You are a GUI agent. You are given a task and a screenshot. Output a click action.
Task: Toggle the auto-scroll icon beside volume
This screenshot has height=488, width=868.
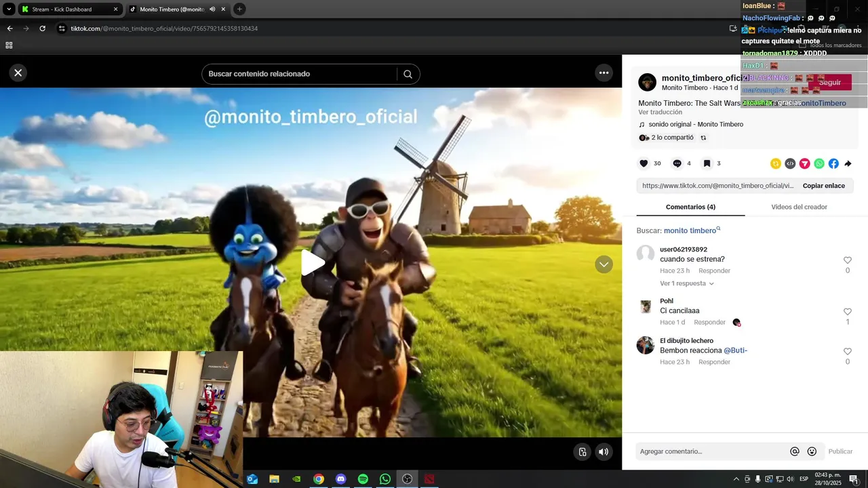pos(582,451)
